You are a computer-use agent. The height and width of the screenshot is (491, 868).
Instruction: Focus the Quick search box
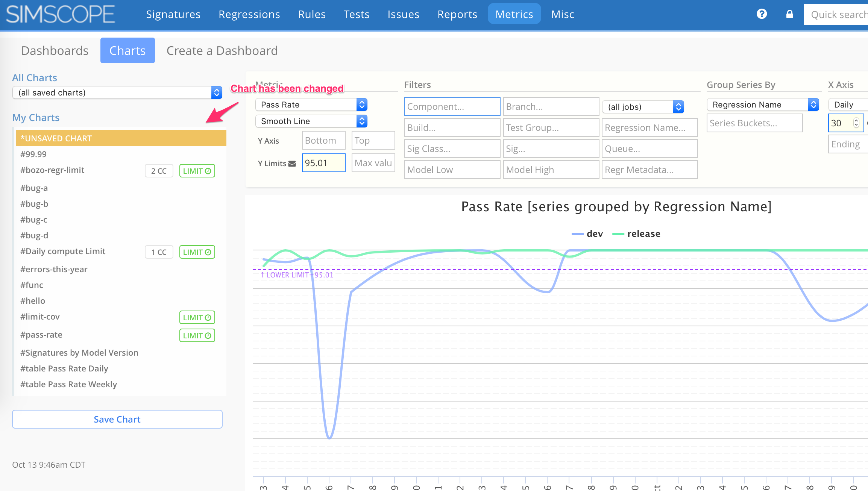click(x=836, y=14)
